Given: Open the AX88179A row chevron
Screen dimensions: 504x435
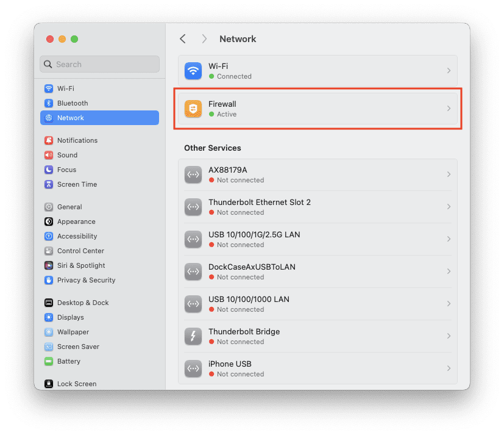Looking at the screenshot, I should click(x=449, y=174).
